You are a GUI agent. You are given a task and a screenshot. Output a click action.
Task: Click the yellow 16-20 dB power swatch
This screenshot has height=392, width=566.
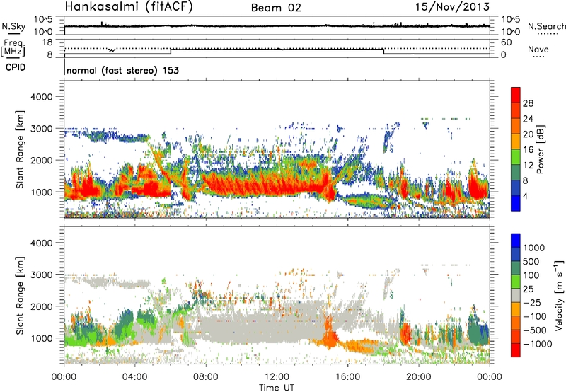(516, 142)
